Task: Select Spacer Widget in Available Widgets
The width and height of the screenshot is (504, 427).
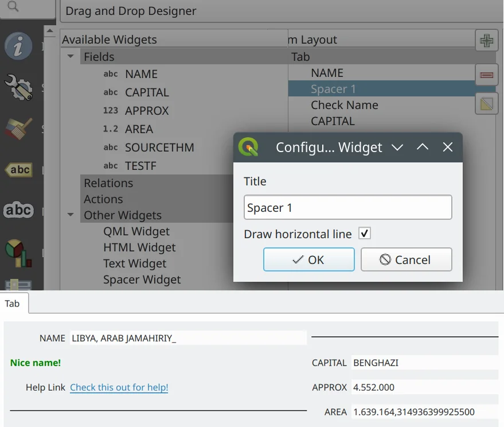Action: click(142, 280)
